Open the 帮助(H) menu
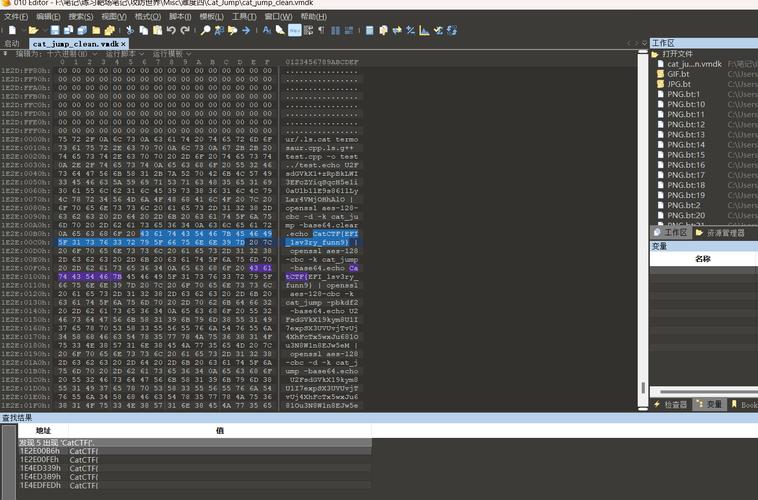The height and width of the screenshot is (500, 758). click(313, 16)
